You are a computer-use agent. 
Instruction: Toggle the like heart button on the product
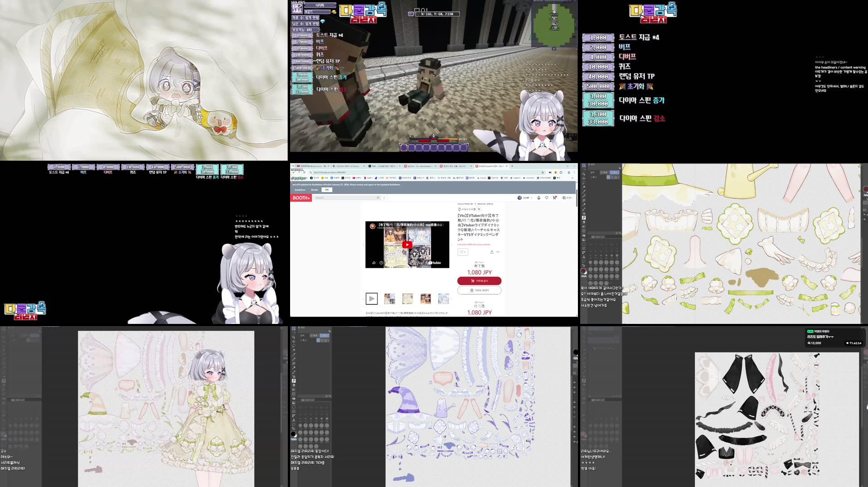point(462,252)
